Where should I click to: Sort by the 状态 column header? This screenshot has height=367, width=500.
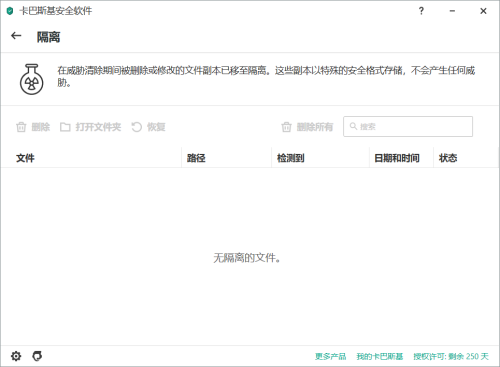coord(448,158)
